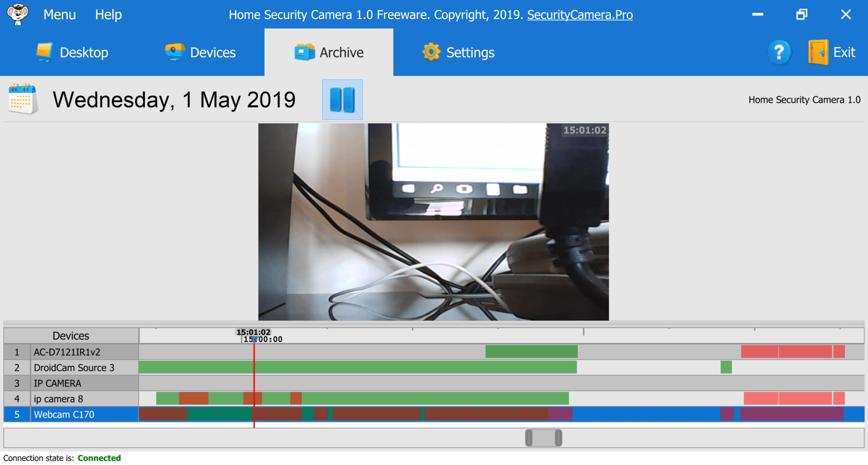Select the AC-D7121IR1v2 device row
This screenshot has height=465, width=868.
(x=71, y=352)
